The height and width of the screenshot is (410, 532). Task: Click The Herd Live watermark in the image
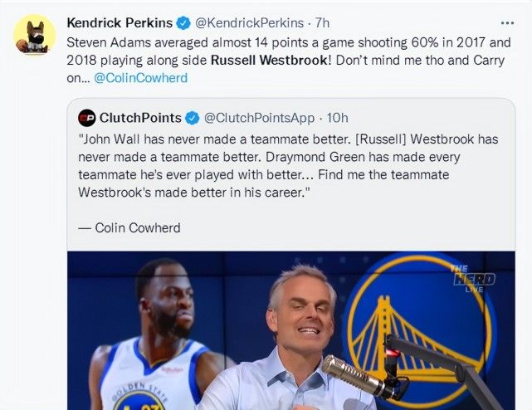click(475, 276)
